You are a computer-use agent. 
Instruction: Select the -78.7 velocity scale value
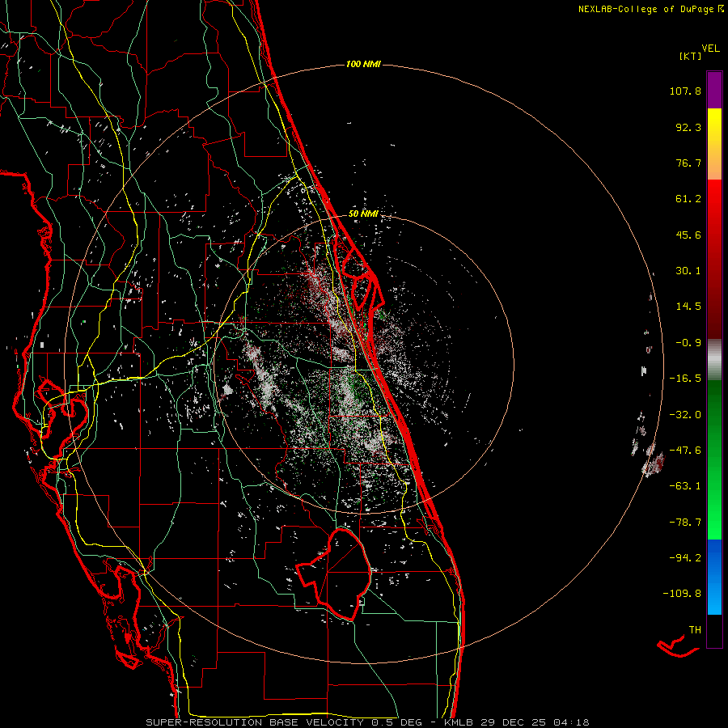pyautogui.click(x=685, y=523)
